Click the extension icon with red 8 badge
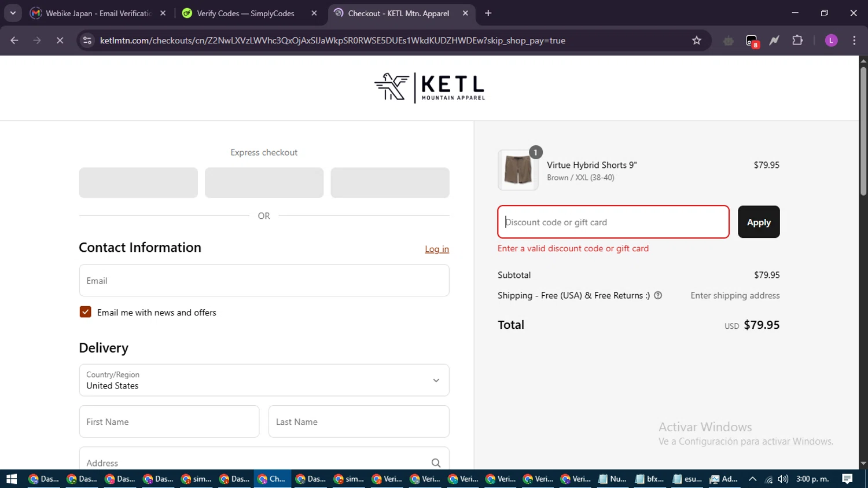This screenshot has width=868, height=488. [752, 41]
